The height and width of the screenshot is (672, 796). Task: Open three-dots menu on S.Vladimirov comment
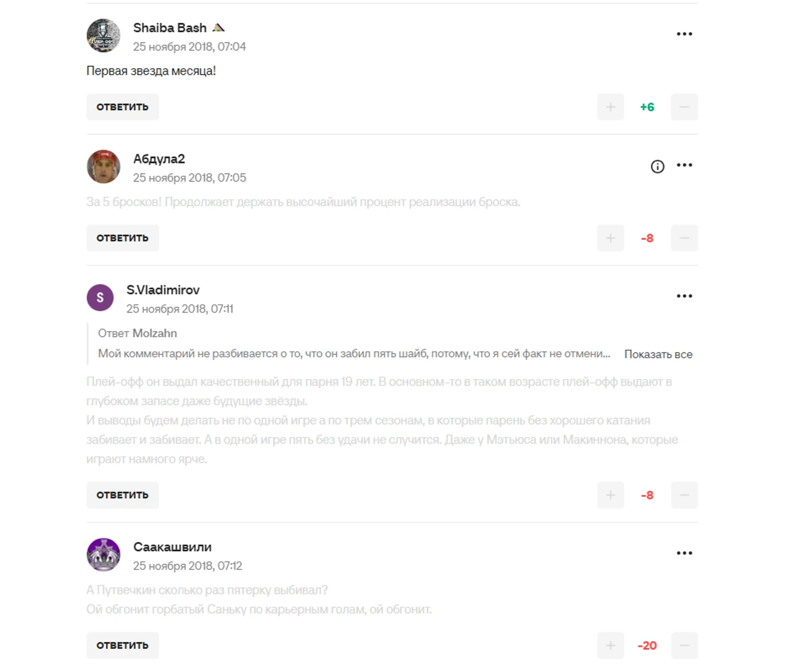tap(684, 296)
